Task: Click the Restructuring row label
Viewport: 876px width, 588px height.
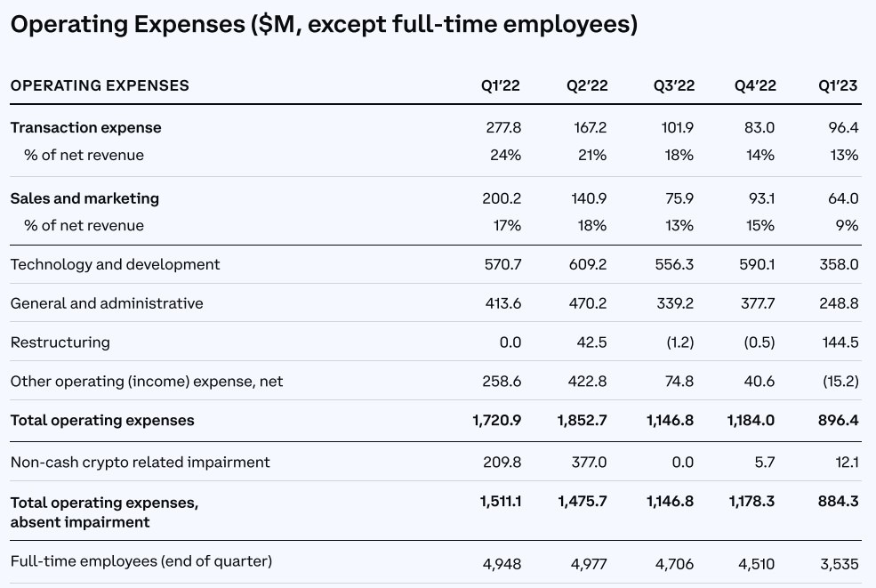Action: click(60, 342)
